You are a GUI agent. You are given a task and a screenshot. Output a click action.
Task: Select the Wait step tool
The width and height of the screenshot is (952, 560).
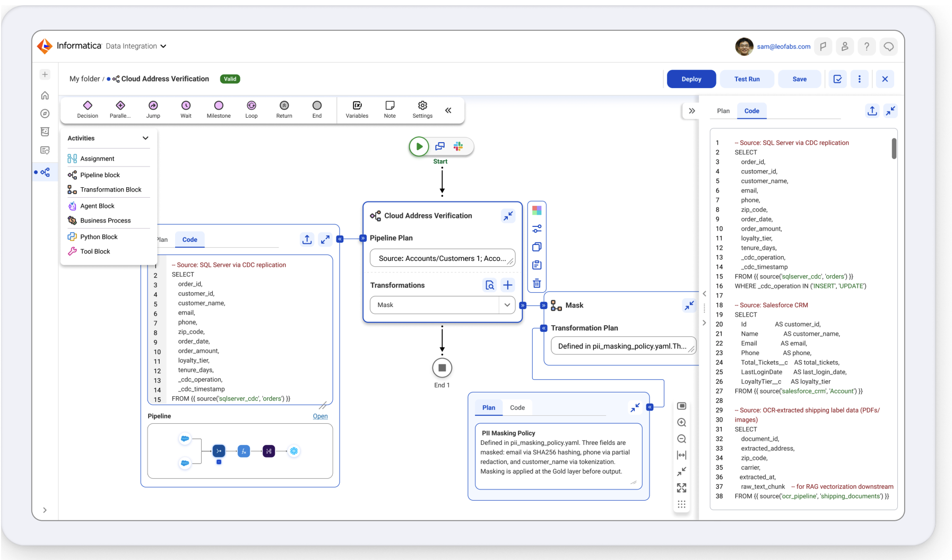[186, 110]
